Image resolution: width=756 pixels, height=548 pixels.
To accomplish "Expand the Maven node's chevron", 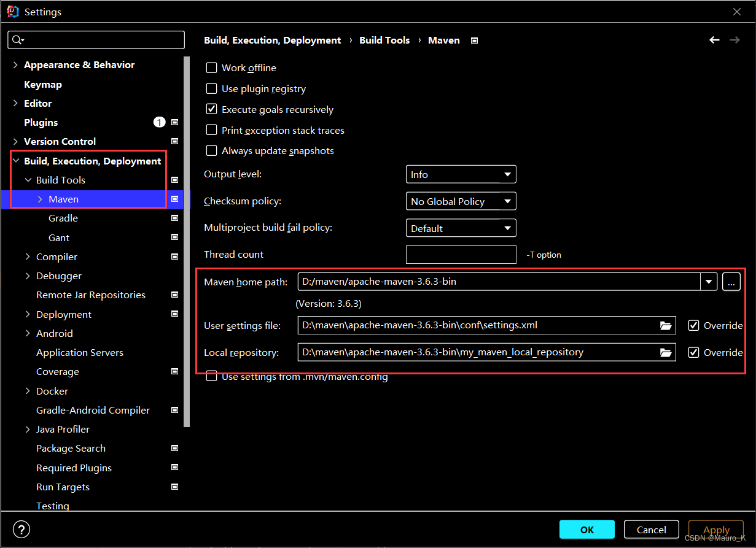I will pyautogui.click(x=40, y=199).
